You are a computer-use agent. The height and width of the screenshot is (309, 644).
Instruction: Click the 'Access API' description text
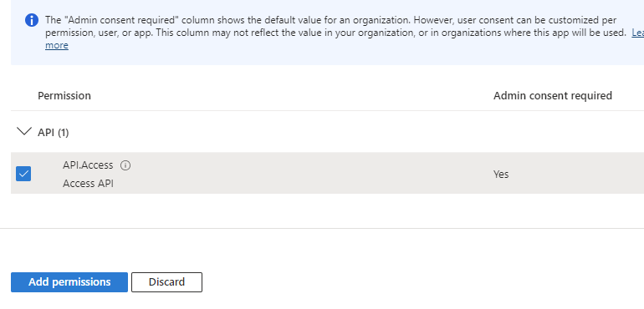coord(88,184)
